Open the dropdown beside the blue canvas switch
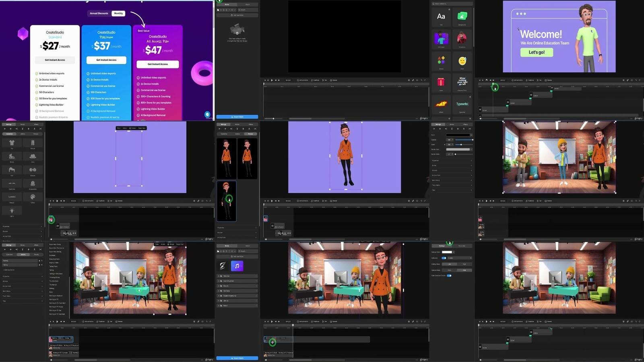This screenshot has width=644, height=362. (459, 258)
